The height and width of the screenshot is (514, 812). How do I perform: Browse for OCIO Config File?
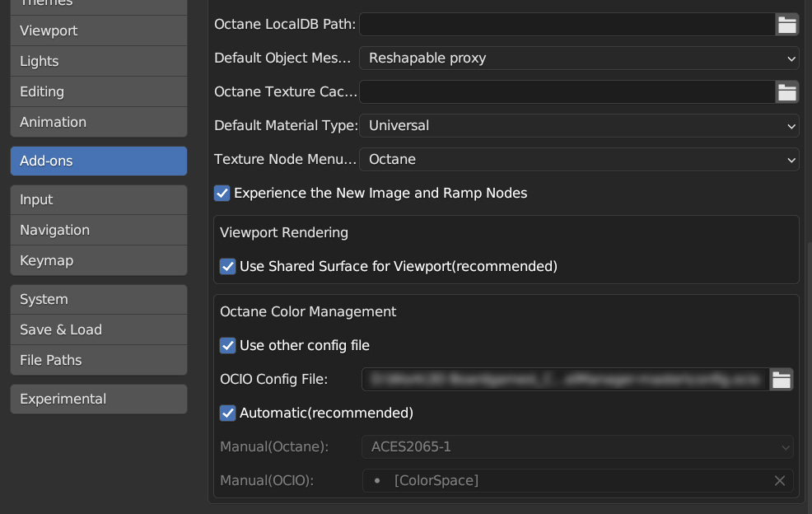(782, 380)
